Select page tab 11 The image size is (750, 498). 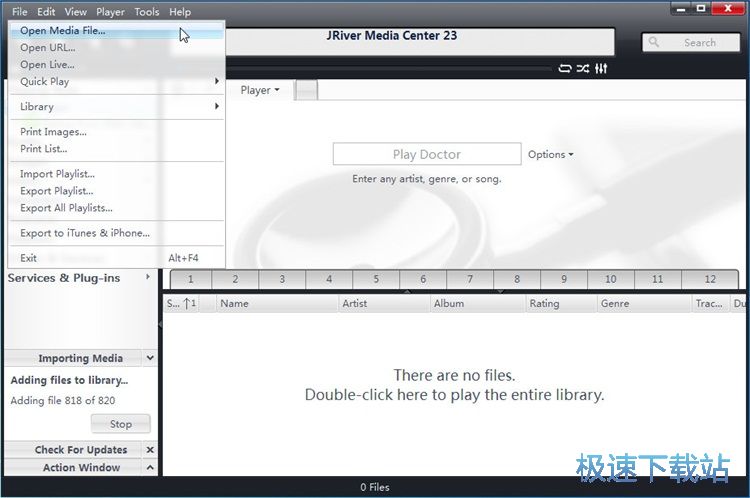click(x=658, y=279)
